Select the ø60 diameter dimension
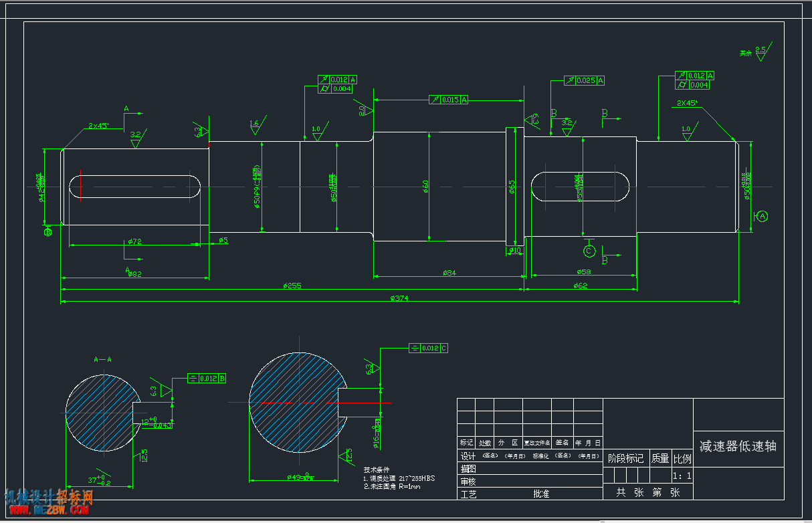 pyautogui.click(x=425, y=187)
